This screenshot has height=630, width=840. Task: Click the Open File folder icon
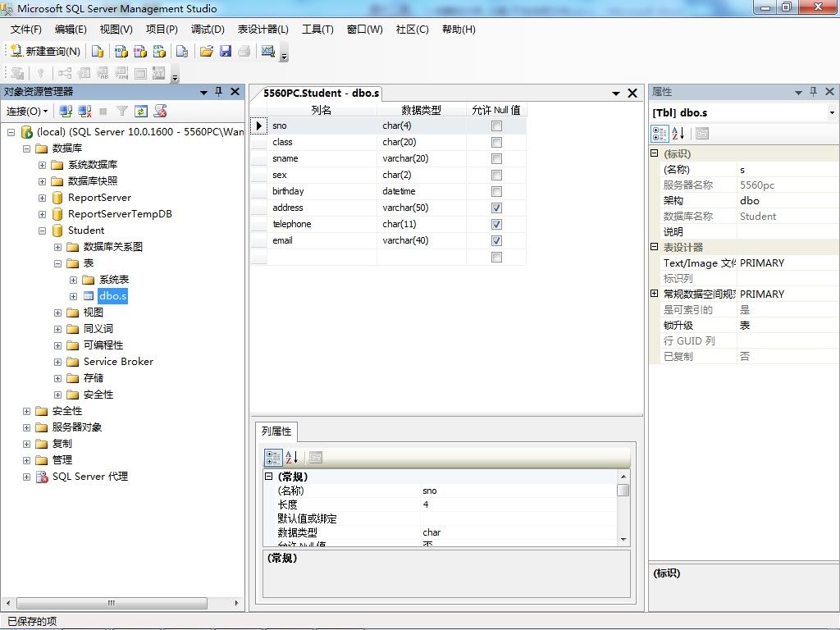click(206, 51)
